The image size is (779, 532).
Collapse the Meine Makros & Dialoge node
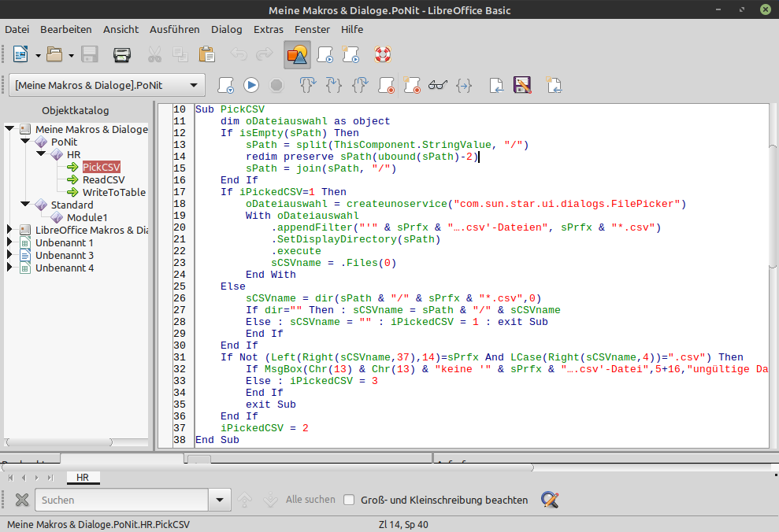(9, 128)
